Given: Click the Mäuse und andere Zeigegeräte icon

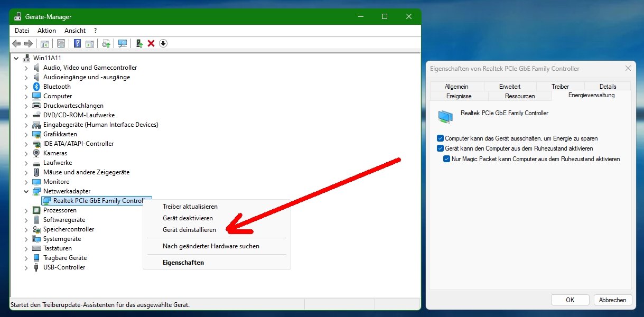Looking at the screenshot, I should pyautogui.click(x=36, y=172).
